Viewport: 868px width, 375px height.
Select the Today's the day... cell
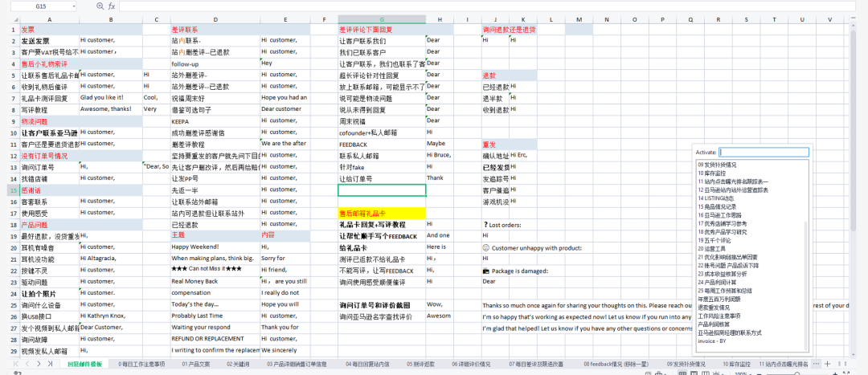(215, 304)
